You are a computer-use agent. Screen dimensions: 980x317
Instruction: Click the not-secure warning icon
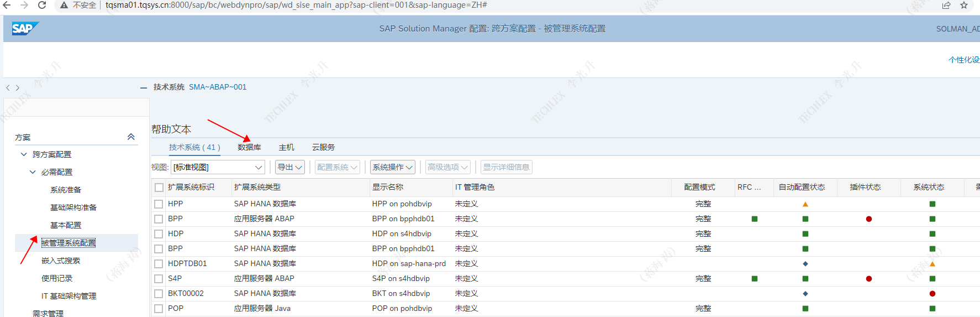[x=64, y=5]
